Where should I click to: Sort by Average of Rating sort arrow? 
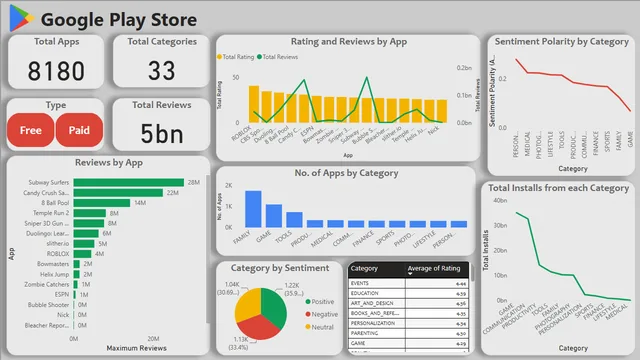[x=410, y=274]
